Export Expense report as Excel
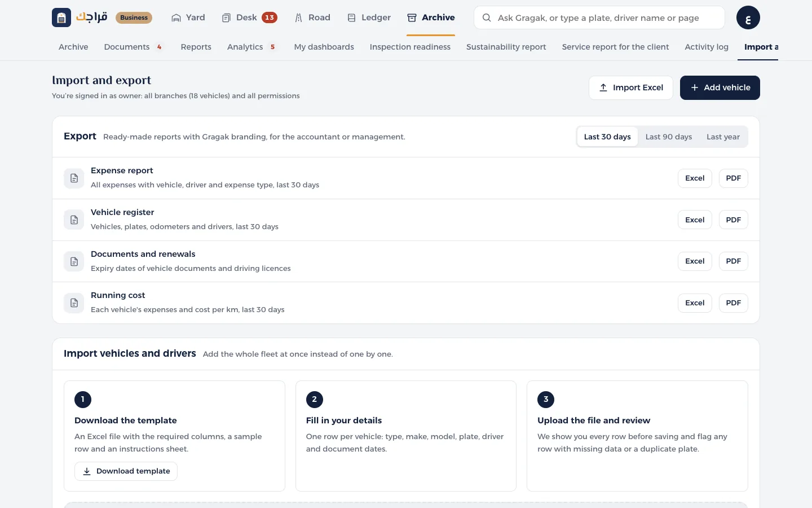The height and width of the screenshot is (508, 812). [x=695, y=178]
